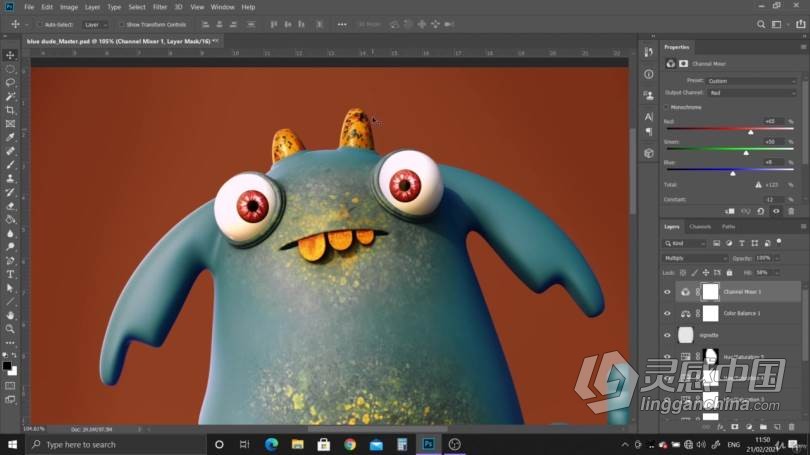Hide the vignette layer

(667, 335)
